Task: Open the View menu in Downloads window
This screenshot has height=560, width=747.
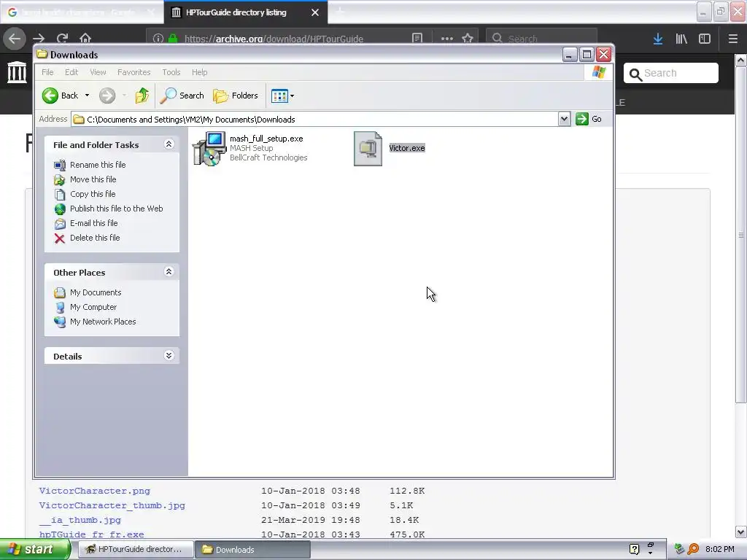Action: (98, 72)
